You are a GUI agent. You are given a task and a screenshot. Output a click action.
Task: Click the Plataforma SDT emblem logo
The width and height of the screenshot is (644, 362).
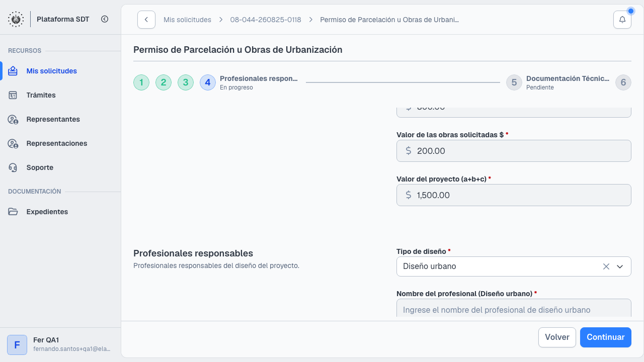pyautogui.click(x=16, y=19)
